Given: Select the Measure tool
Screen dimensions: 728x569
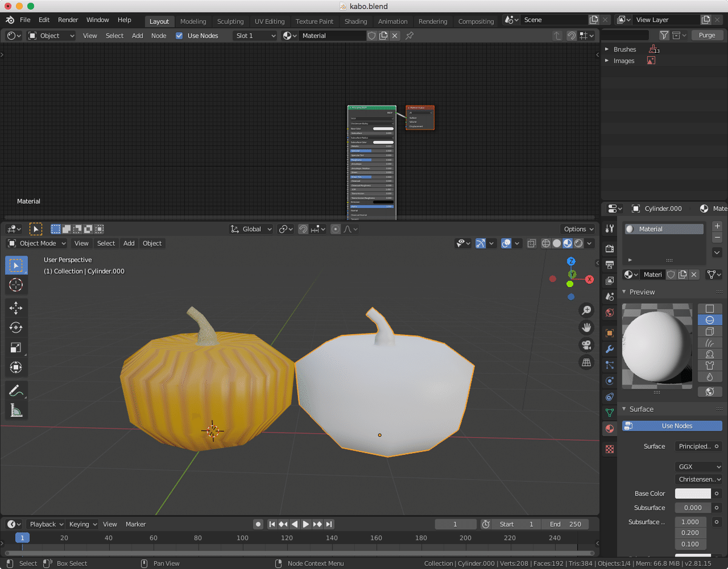Looking at the screenshot, I should [16, 411].
